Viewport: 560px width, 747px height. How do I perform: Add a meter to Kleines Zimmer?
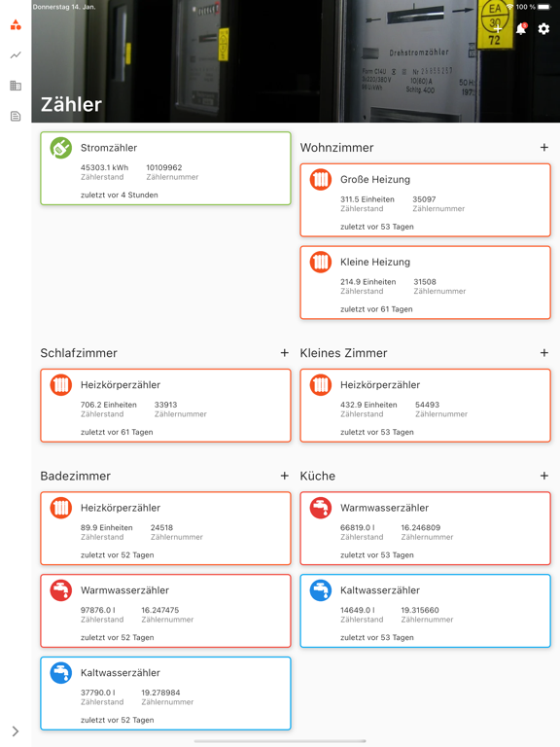click(544, 353)
